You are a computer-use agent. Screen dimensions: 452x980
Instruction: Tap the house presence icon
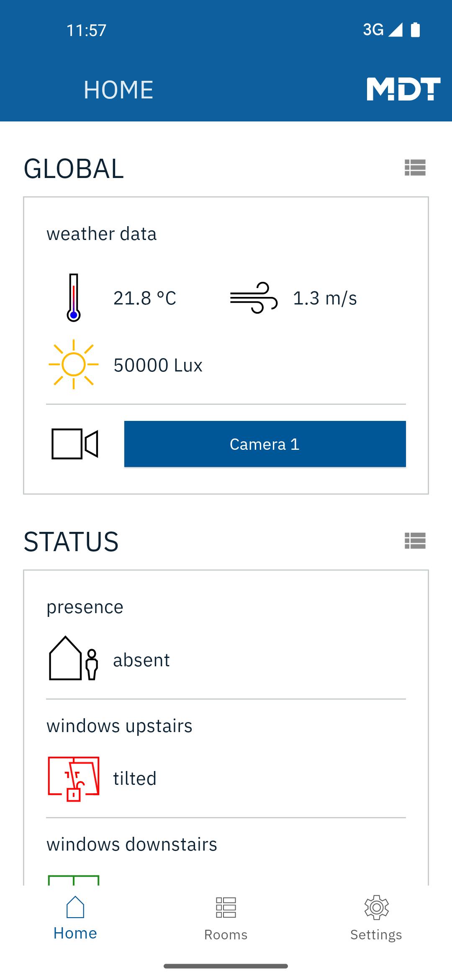pos(74,658)
